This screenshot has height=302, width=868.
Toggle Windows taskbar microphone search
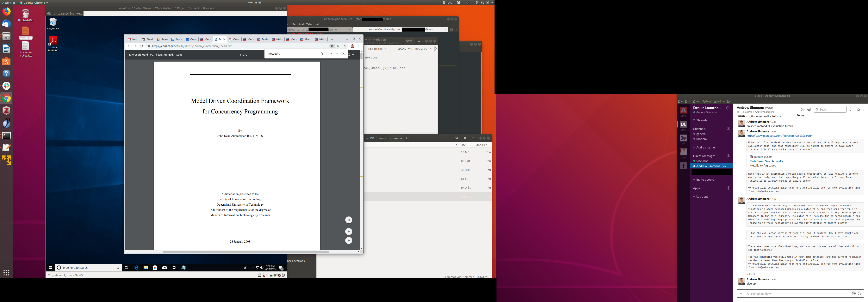pyautogui.click(x=118, y=268)
